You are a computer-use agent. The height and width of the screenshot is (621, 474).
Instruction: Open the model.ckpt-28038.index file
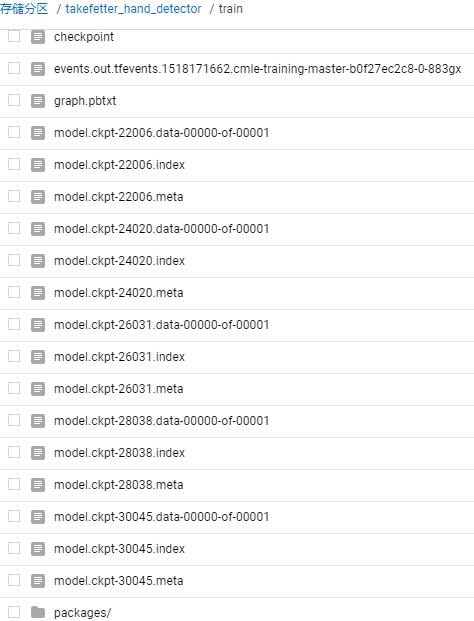point(119,453)
